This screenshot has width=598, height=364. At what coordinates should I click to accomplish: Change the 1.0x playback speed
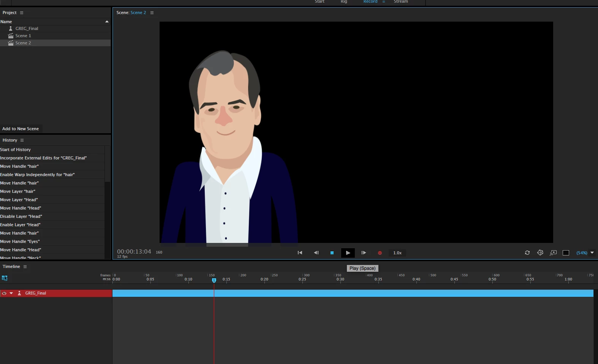[x=397, y=253]
